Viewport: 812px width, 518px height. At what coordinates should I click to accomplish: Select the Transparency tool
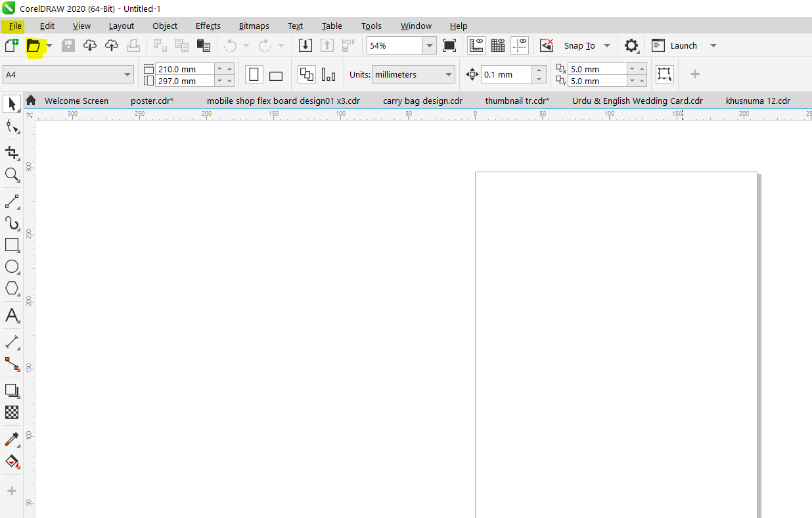(x=11, y=412)
